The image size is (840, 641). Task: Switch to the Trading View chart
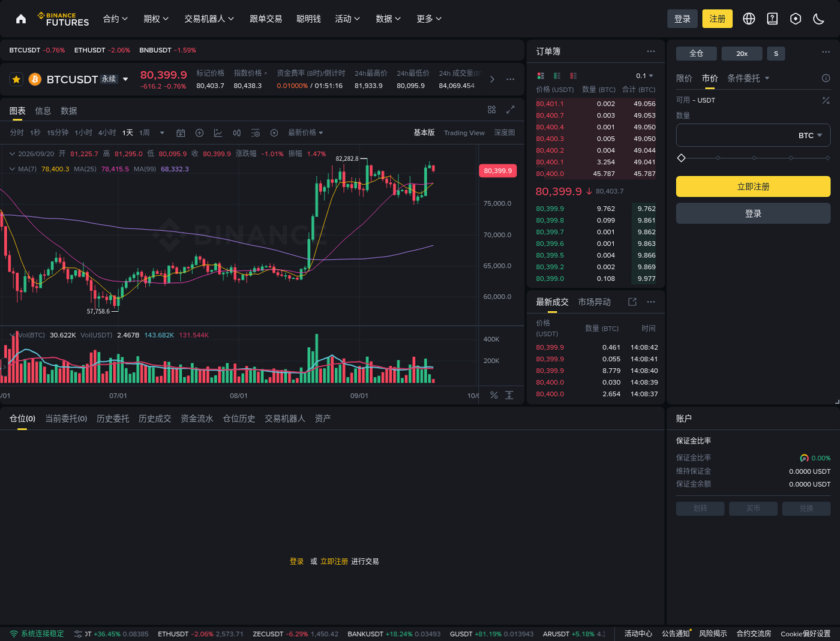coord(464,133)
